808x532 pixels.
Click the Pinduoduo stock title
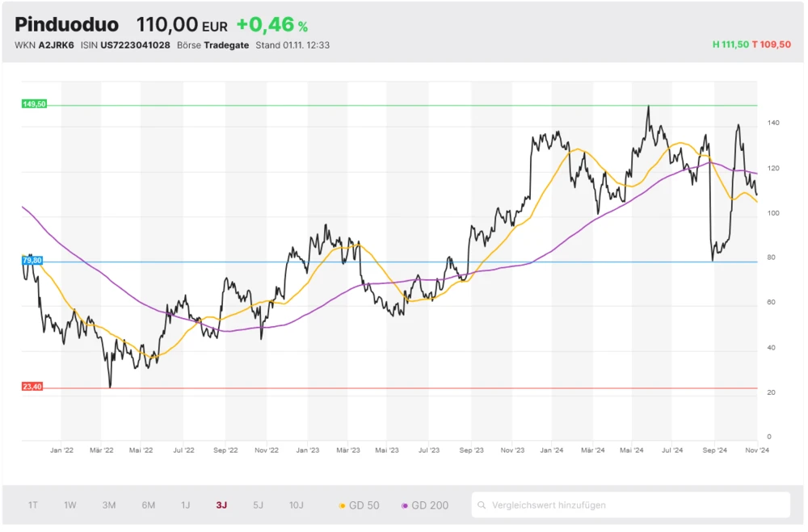pyautogui.click(x=66, y=25)
